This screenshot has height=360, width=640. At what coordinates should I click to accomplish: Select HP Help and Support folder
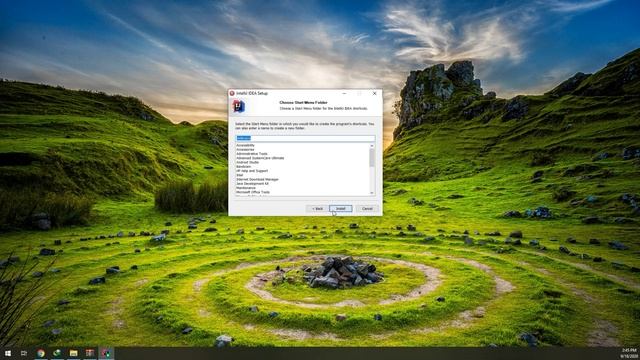(x=252, y=171)
